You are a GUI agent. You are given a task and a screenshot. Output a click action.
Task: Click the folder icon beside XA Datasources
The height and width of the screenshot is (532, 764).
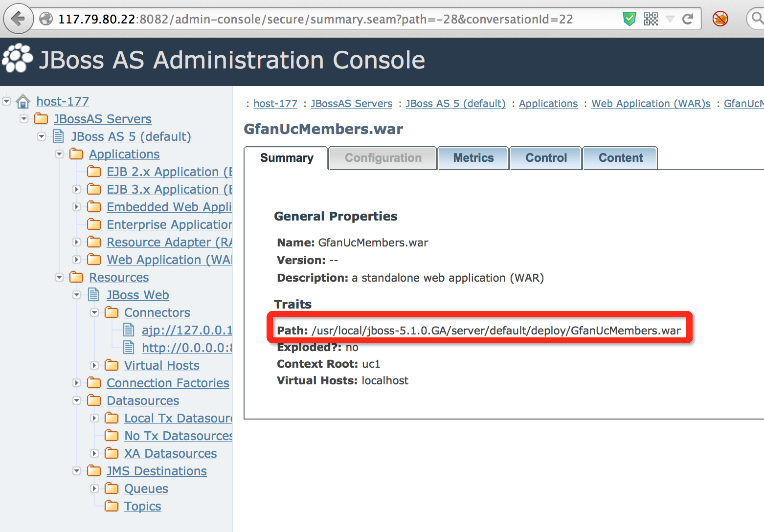(112, 453)
